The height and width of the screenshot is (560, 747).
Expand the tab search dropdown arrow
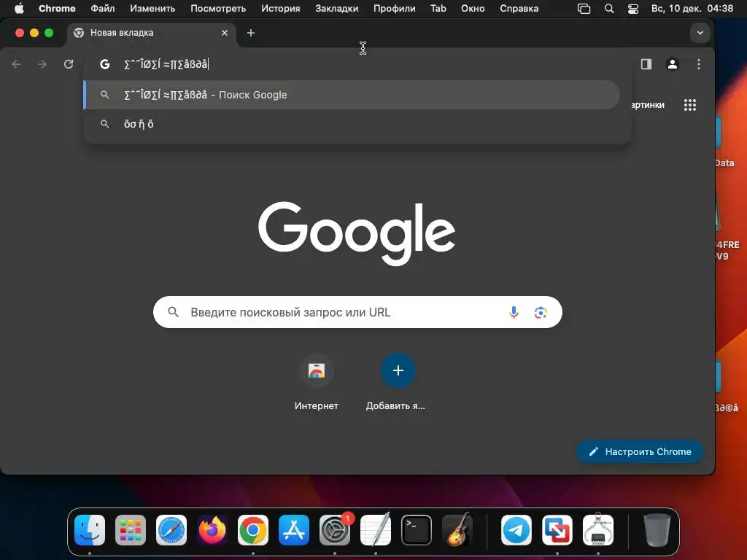point(700,33)
